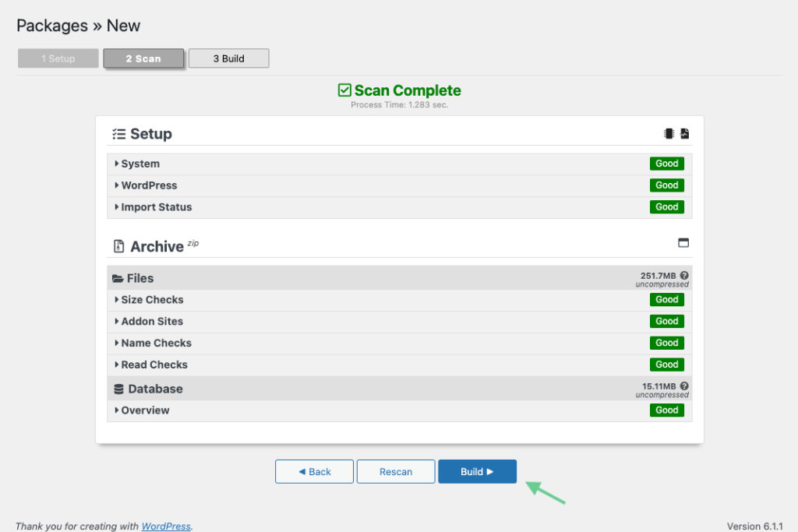Switch to the 3 Build step tab
The width and height of the screenshot is (798, 532).
(x=228, y=58)
